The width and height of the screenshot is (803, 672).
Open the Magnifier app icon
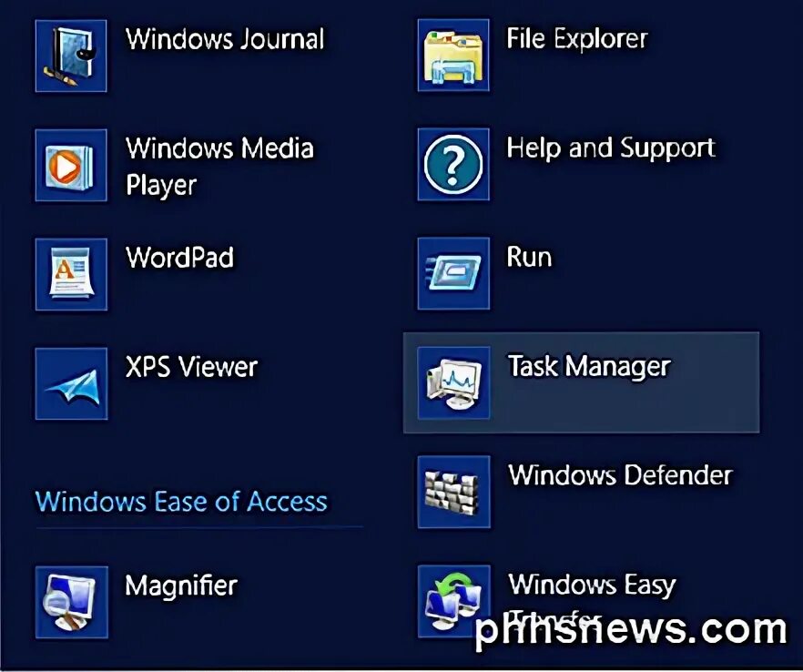tap(72, 602)
